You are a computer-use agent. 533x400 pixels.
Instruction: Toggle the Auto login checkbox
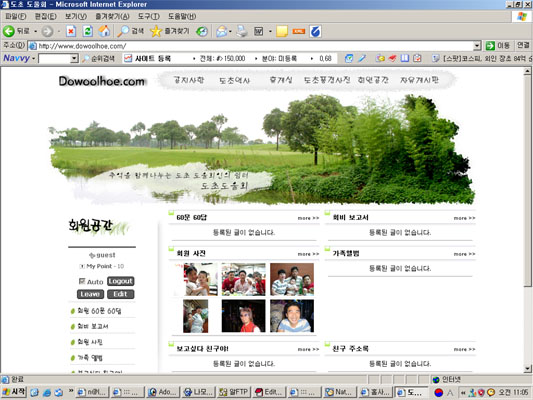click(82, 281)
